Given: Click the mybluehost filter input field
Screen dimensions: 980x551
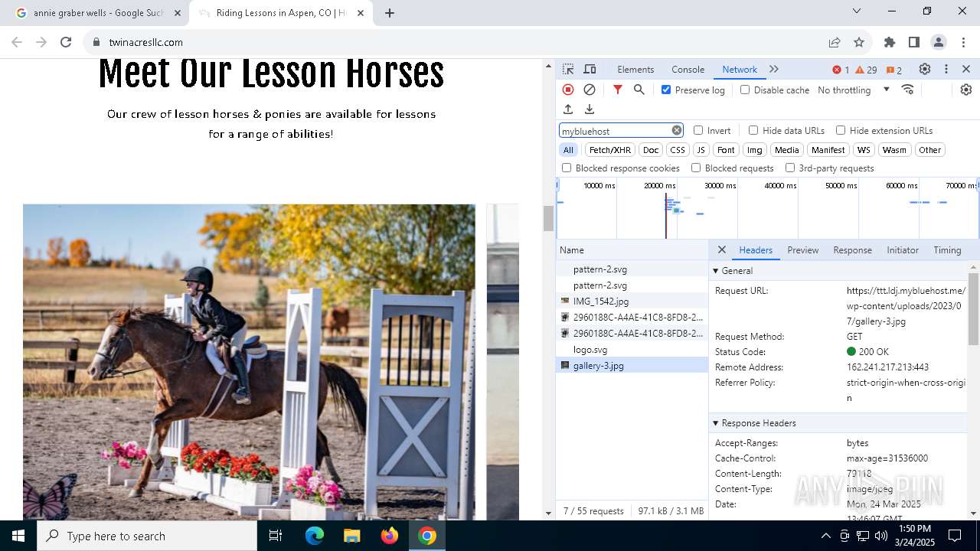Looking at the screenshot, I should click(621, 130).
